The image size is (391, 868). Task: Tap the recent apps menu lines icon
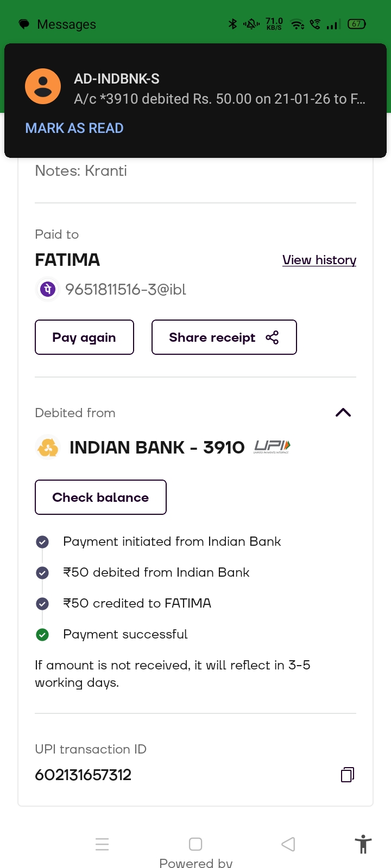pos(102,844)
